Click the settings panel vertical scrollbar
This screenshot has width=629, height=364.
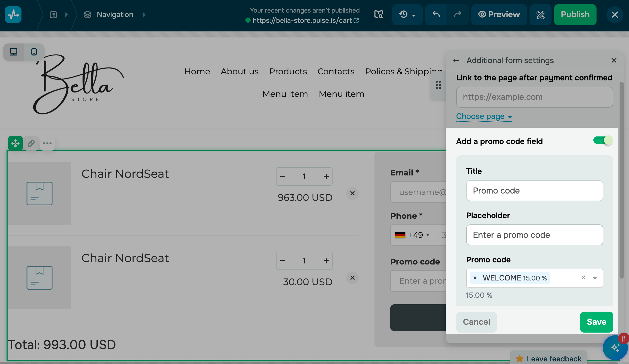(621, 181)
